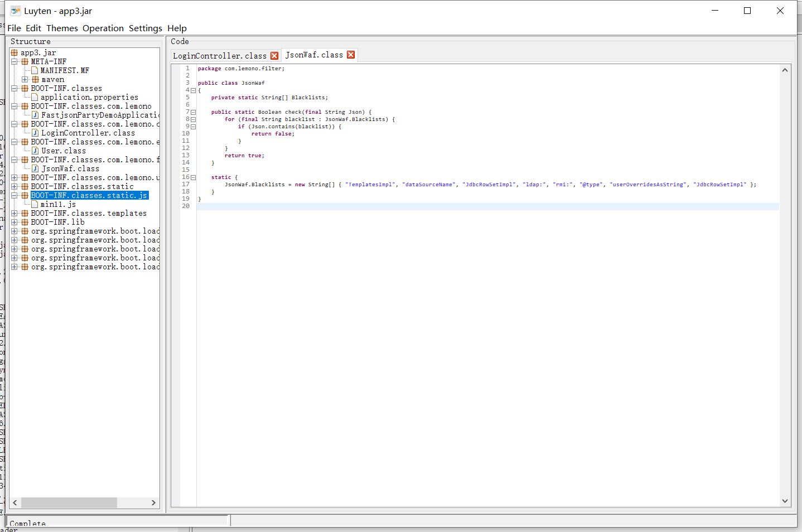Open the Help menu
The height and width of the screenshot is (532, 802).
177,28
